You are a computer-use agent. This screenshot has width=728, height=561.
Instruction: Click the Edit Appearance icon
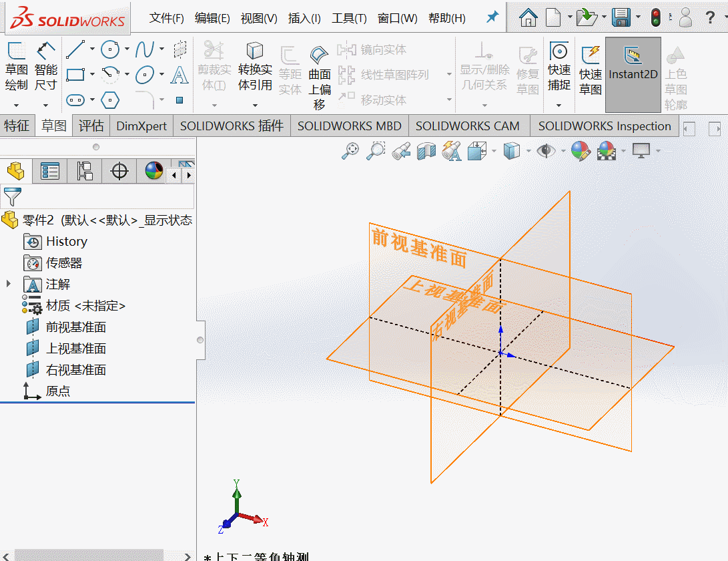(x=580, y=151)
